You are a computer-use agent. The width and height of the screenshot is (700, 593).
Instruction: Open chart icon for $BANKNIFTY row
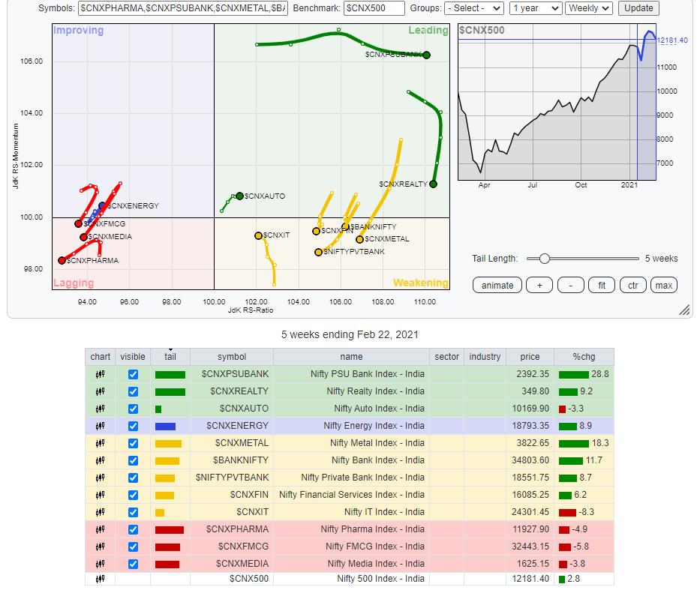[x=100, y=460]
